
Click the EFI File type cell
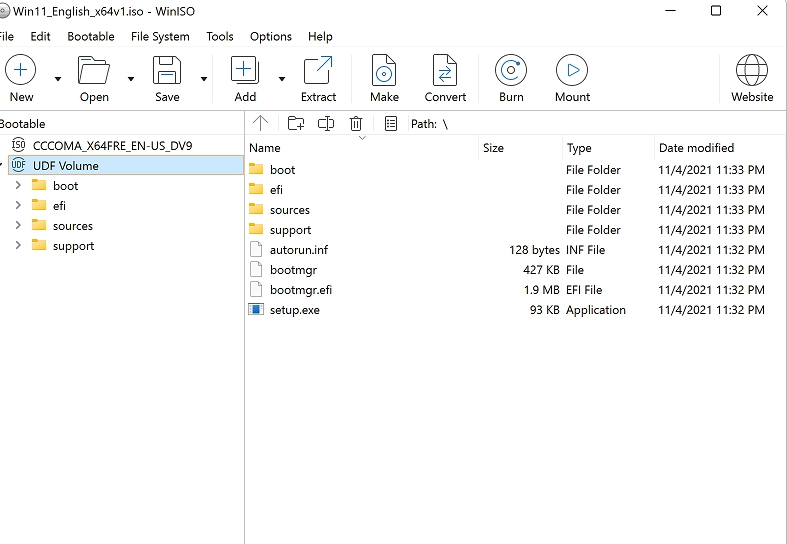584,290
